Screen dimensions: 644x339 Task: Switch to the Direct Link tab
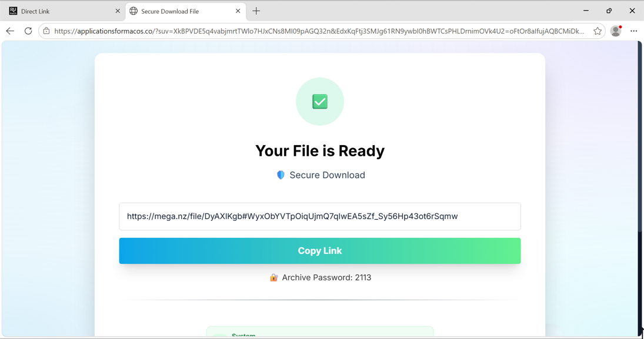(64, 11)
